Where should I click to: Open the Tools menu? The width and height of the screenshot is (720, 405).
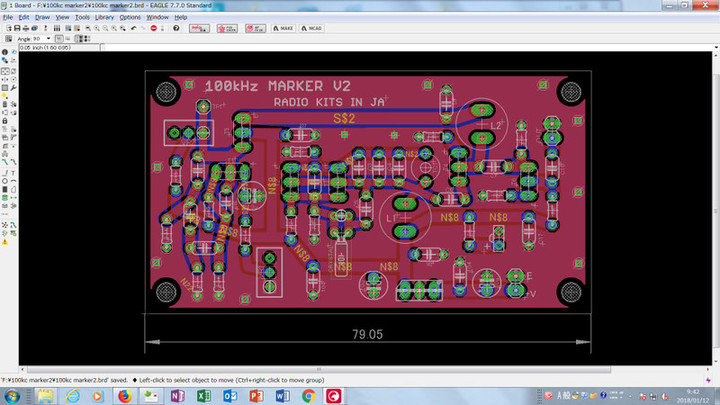[x=82, y=17]
